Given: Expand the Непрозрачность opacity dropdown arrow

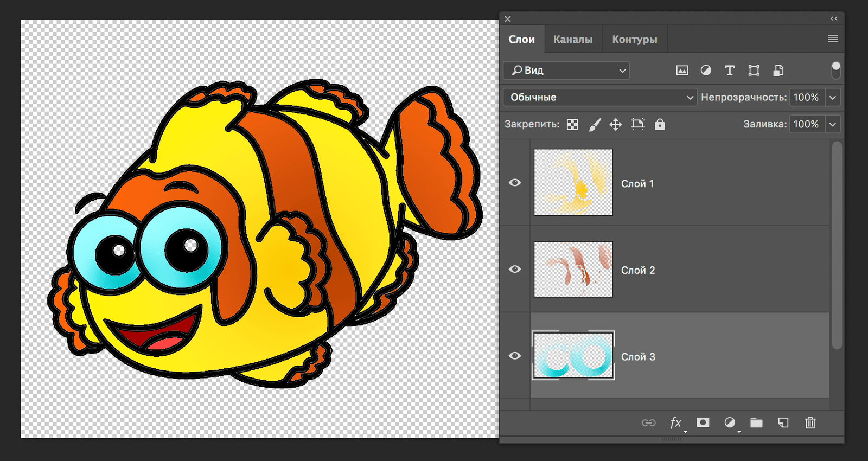Looking at the screenshot, I should pos(833,98).
